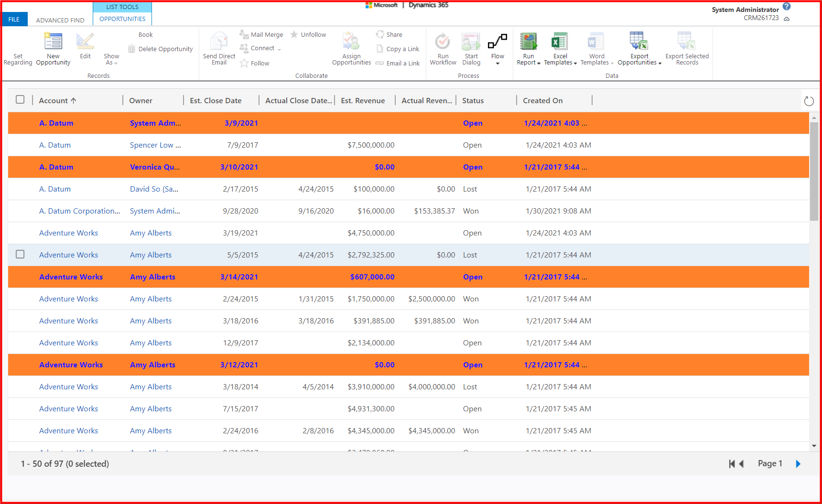Open the A. Datum Corporation account link
The image size is (822, 504).
[x=79, y=211]
